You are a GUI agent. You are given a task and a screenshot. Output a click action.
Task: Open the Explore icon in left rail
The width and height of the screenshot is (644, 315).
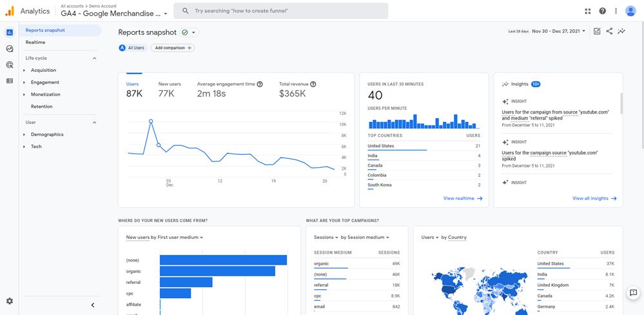point(10,48)
